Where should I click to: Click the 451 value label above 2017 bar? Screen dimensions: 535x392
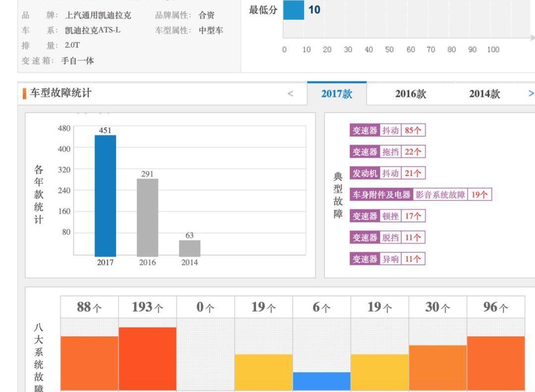tap(105, 130)
